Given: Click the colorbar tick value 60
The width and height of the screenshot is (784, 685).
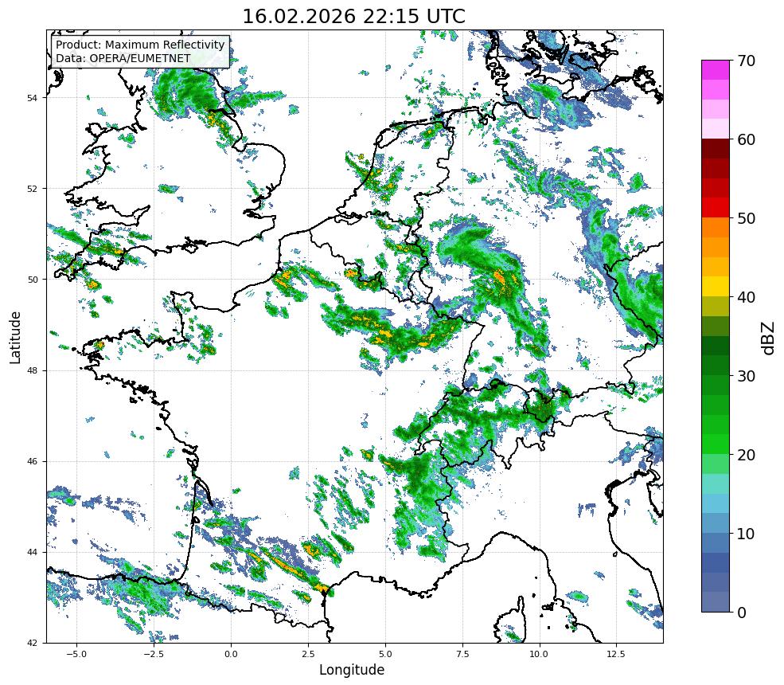Looking at the screenshot, I should pyautogui.click(x=746, y=139).
